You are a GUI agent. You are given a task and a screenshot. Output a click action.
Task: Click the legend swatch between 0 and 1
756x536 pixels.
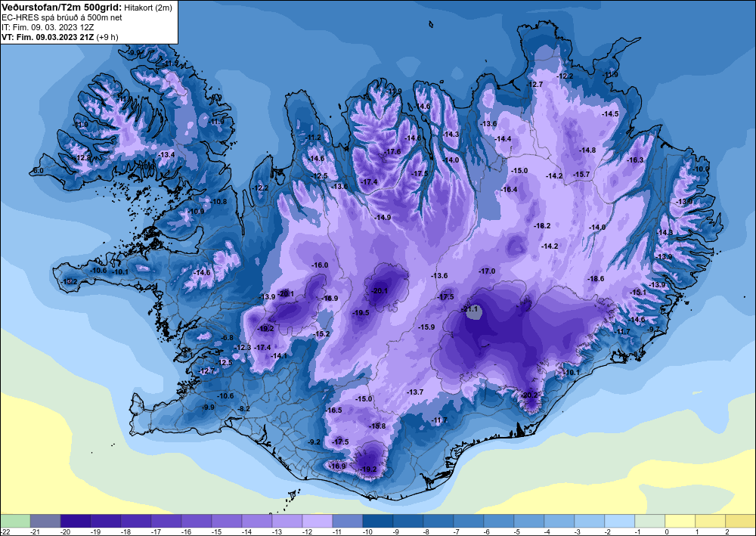pyautogui.click(x=680, y=521)
